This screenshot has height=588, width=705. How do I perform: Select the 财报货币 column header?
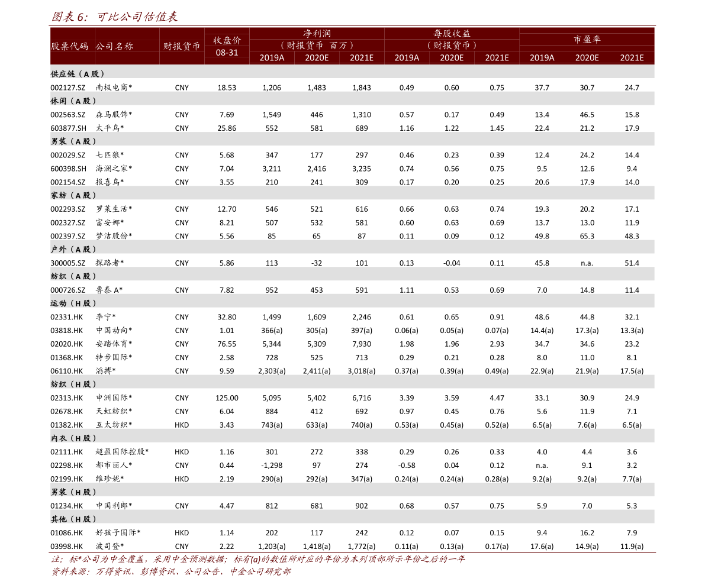182,46
